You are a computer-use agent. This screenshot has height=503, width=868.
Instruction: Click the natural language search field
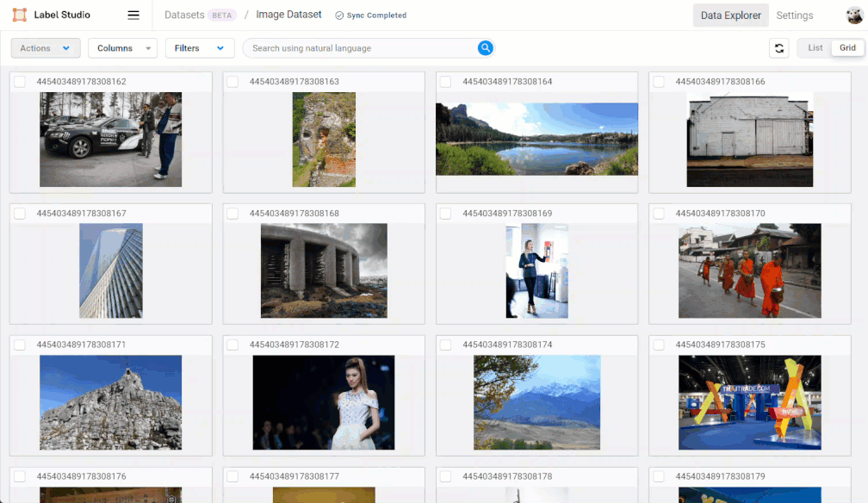tap(362, 48)
